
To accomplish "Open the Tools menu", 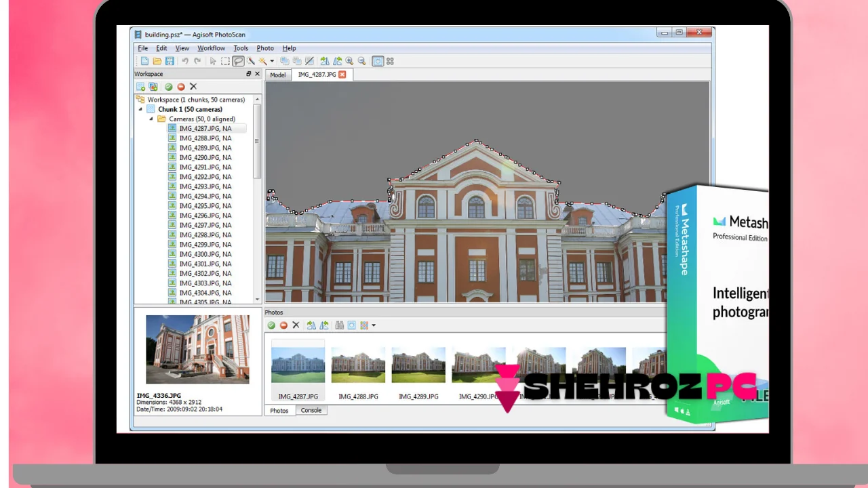I will (x=241, y=48).
